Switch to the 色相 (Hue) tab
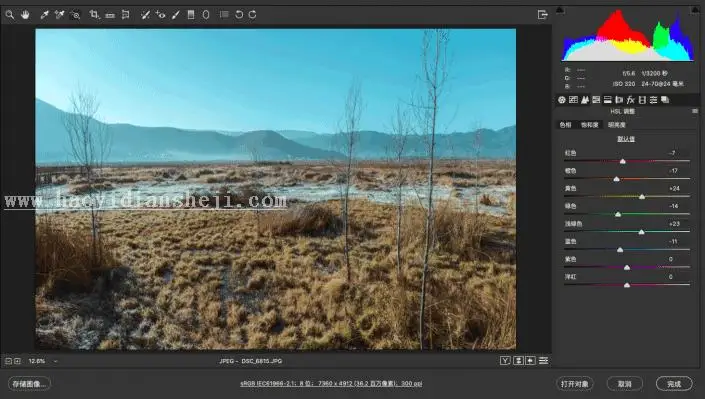Image resolution: width=705 pixels, height=399 pixels. coord(565,125)
